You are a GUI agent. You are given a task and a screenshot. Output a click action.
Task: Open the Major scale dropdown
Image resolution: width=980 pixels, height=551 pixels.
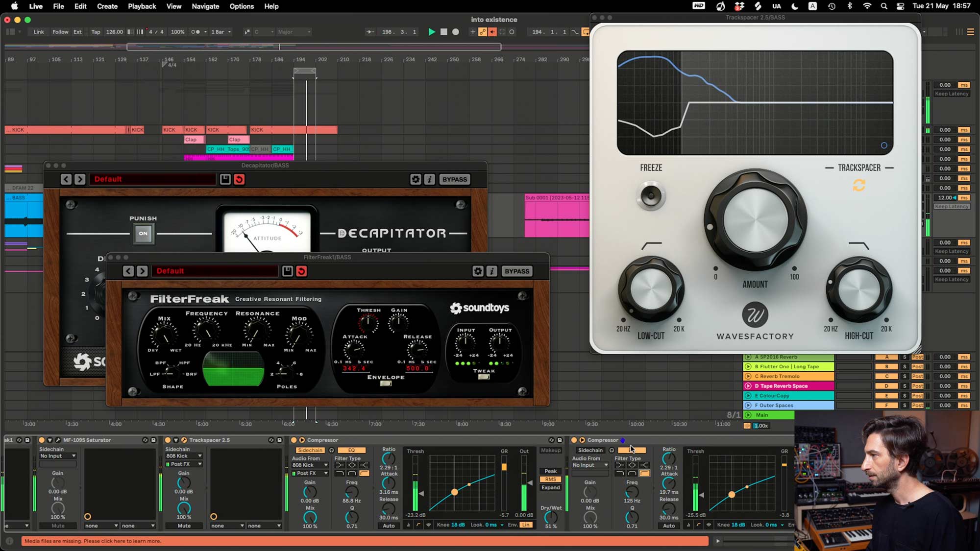point(294,32)
